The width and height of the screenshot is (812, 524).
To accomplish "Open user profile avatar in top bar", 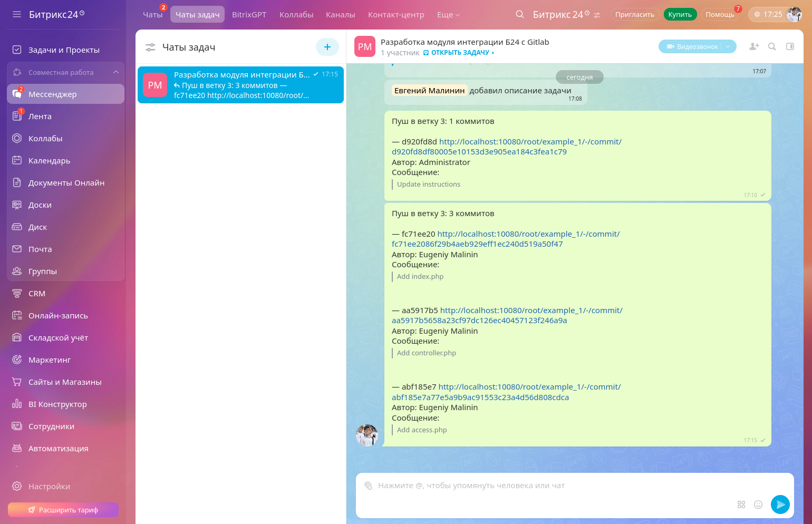I will click(x=794, y=14).
